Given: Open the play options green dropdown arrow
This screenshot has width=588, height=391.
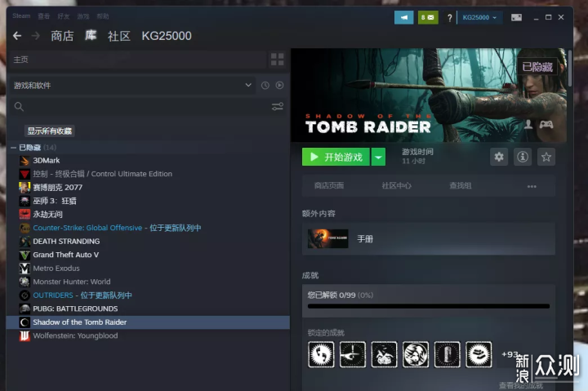Looking at the screenshot, I should point(378,157).
